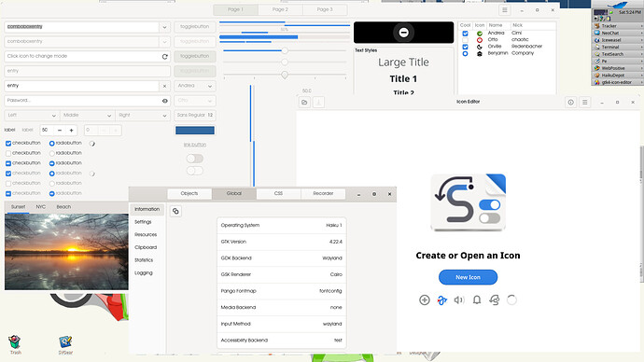Image resolution: width=644 pixels, height=362 pixels.
Task: Click the save icon in Icon Editor header
Action: (318, 103)
